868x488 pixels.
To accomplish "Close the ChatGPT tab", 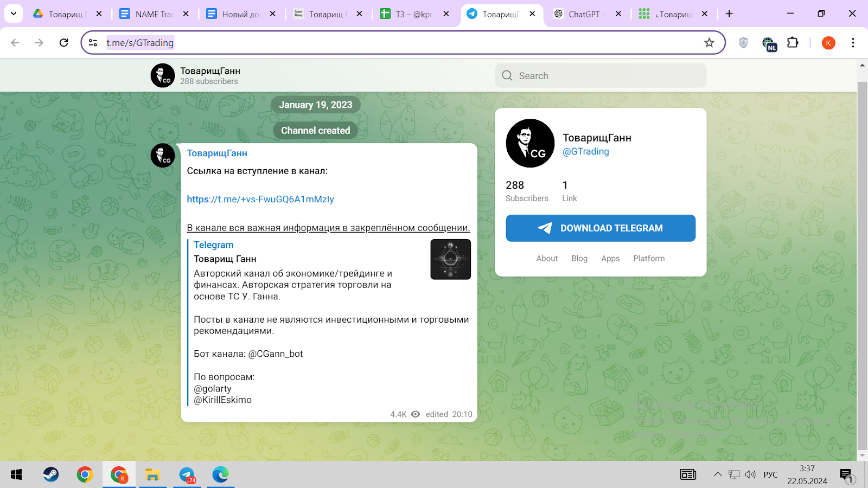I will 618,14.
